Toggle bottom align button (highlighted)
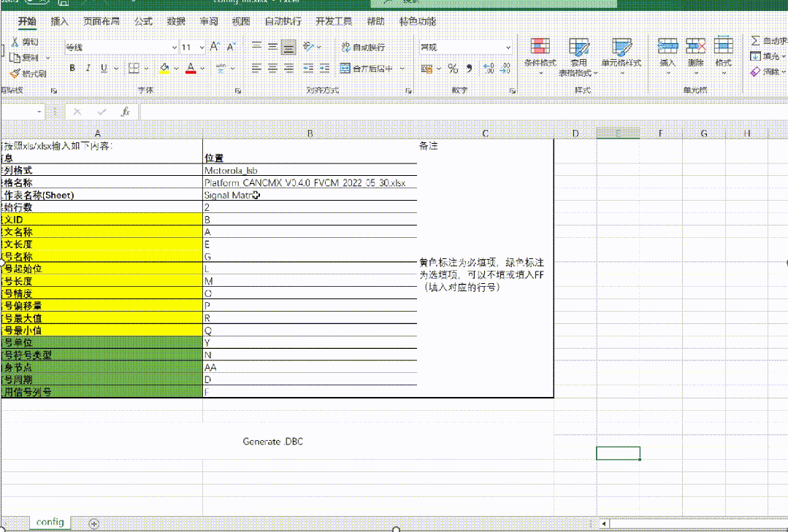The width and height of the screenshot is (788, 532). [288, 47]
